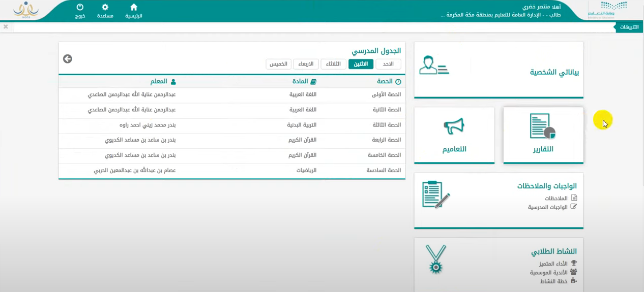The height and width of the screenshot is (292, 644).
Task: Click the student activity medal icon
Action: 435,259
